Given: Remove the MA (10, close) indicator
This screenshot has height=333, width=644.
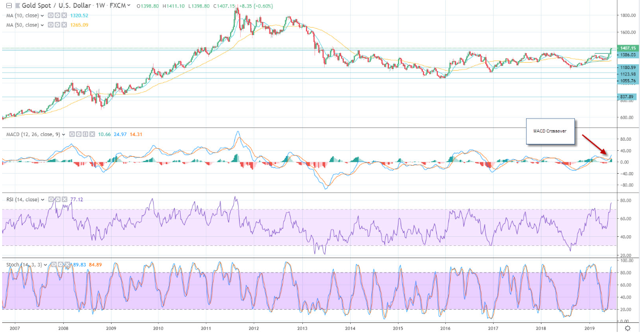Looking at the screenshot, I should pyautogui.click(x=63, y=16).
